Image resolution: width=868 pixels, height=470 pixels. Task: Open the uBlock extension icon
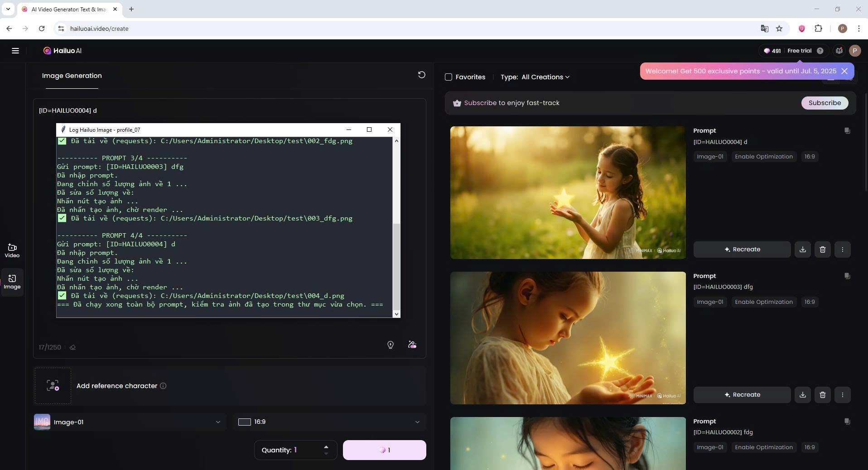tap(801, 29)
